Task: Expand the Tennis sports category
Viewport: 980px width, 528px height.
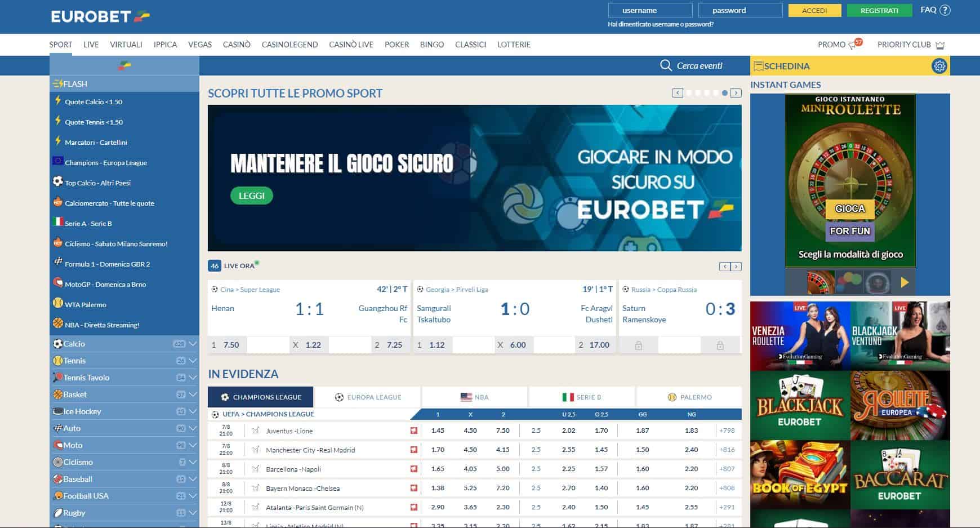Action: (x=193, y=361)
